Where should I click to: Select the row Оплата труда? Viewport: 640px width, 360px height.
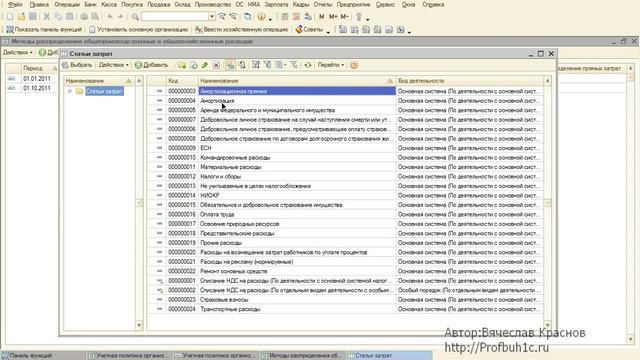(x=345, y=214)
